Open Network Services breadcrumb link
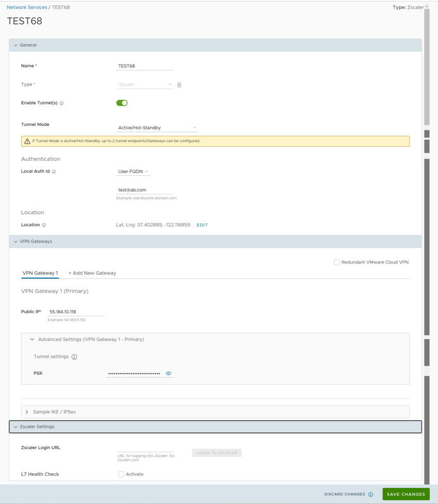The height and width of the screenshot is (504, 438). point(26,7)
